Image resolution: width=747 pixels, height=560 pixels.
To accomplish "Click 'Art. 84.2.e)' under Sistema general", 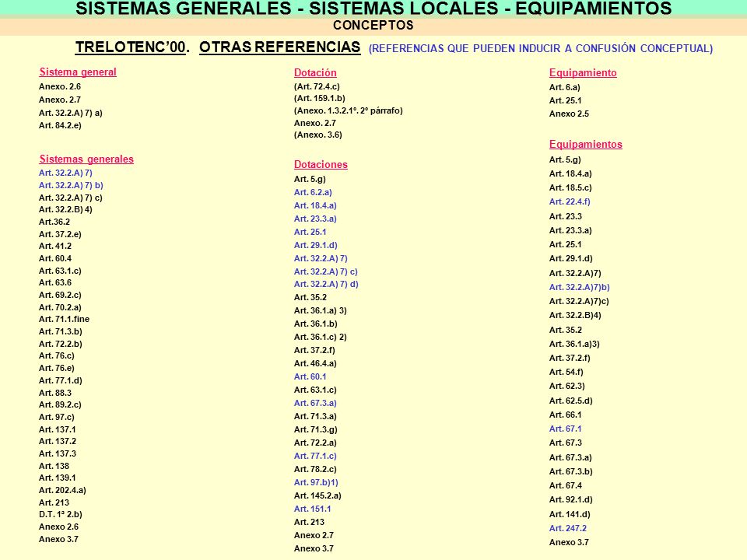I will [x=60, y=125].
